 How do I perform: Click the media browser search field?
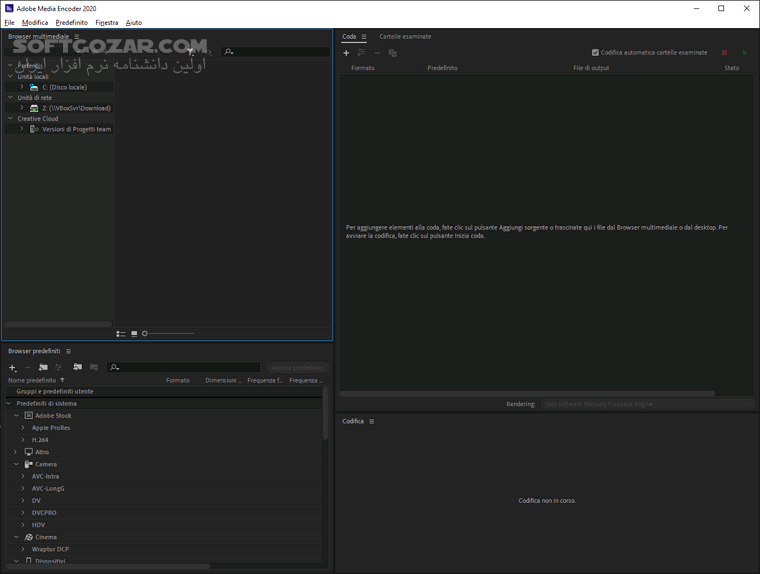click(x=275, y=51)
